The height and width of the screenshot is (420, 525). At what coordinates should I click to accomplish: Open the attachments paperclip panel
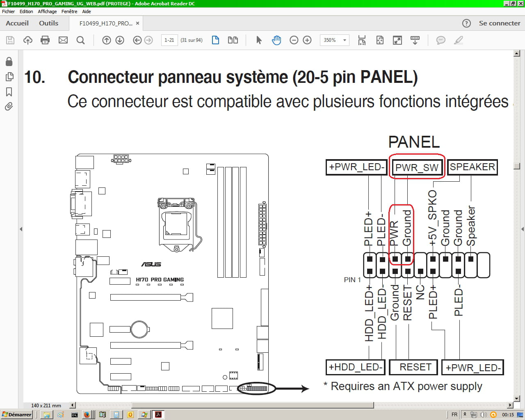(9, 107)
